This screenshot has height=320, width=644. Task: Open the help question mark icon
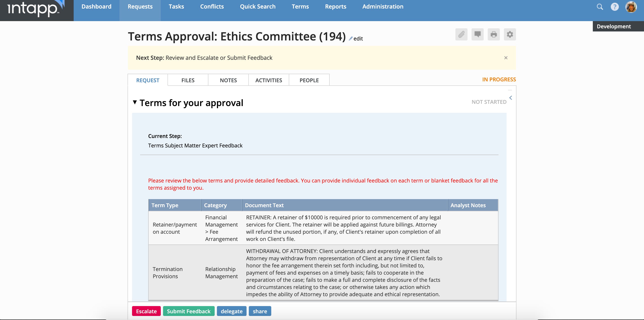click(615, 7)
